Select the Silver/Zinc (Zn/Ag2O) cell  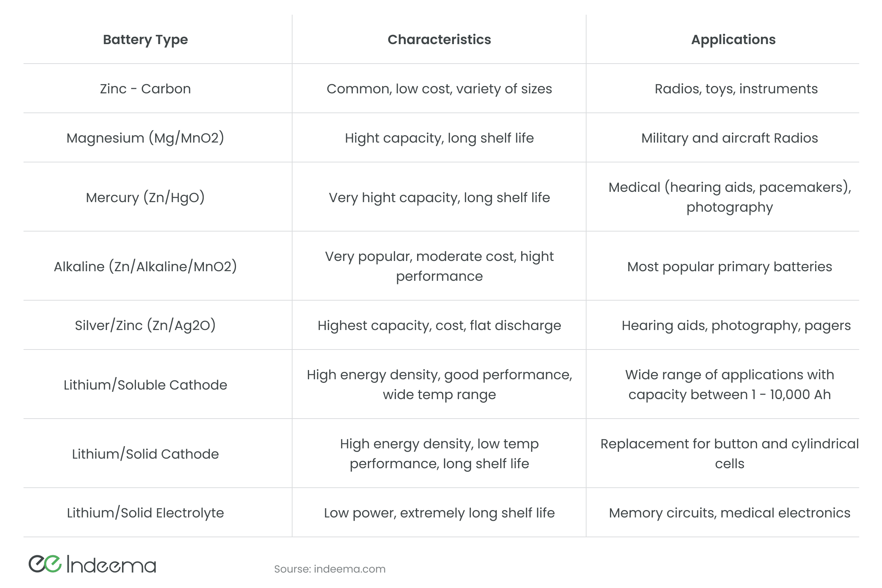point(145,325)
